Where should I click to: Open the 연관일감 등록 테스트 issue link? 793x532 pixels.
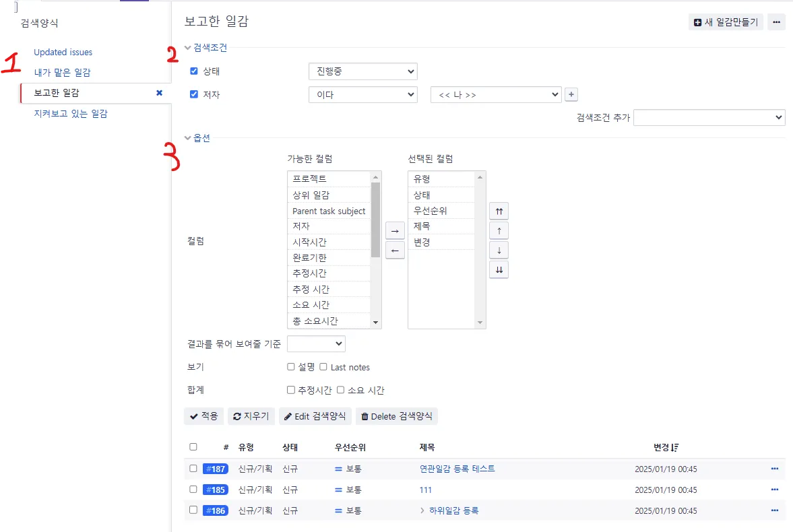point(457,469)
